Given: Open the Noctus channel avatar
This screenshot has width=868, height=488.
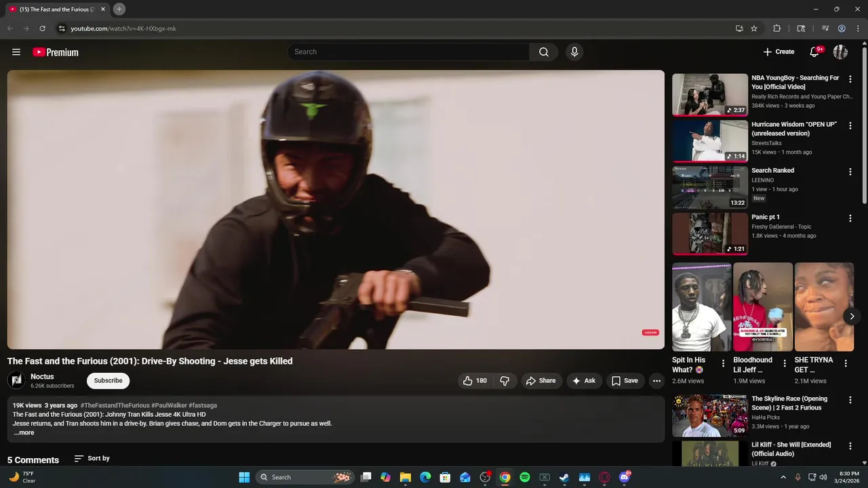Looking at the screenshot, I should click(x=16, y=380).
